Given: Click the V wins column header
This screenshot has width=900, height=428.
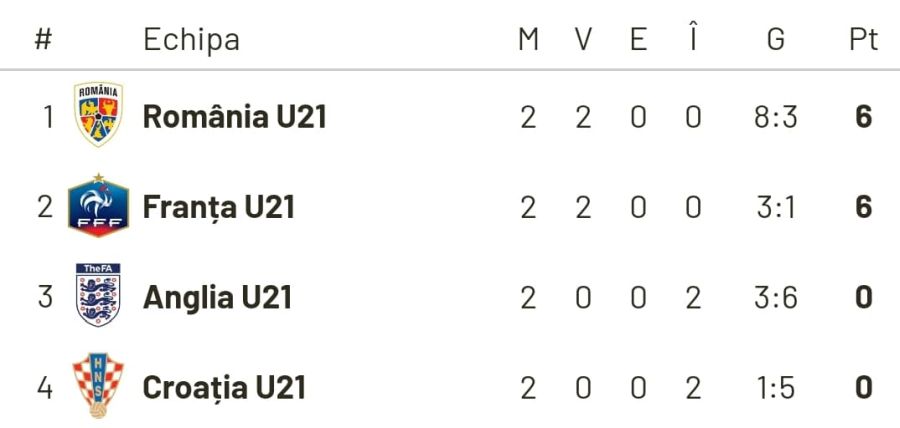Looking at the screenshot, I should pos(583,39).
